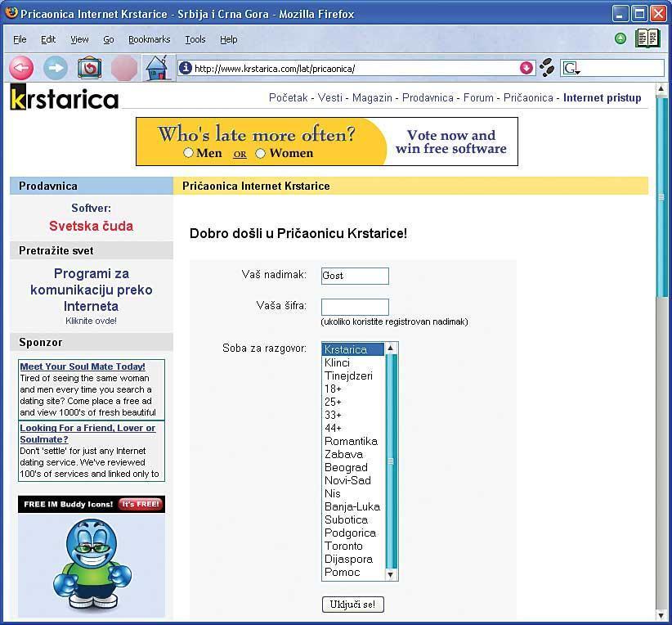Viewport: 672px width, 625px height.
Task: Select Banja-Luka room in the list
Action: click(352, 506)
